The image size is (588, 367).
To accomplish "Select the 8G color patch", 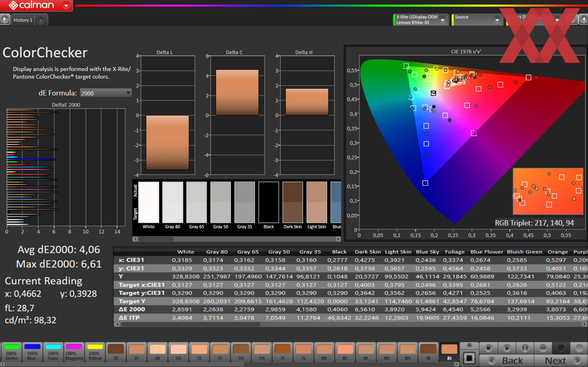I will (386, 352).
